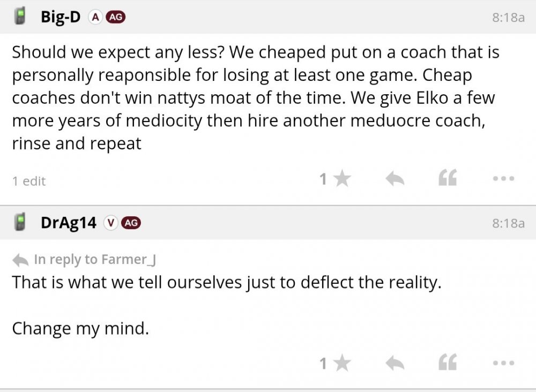Open more options on DrAg14's post
Image resolution: width=536 pixels, height=392 pixels.
tap(504, 364)
